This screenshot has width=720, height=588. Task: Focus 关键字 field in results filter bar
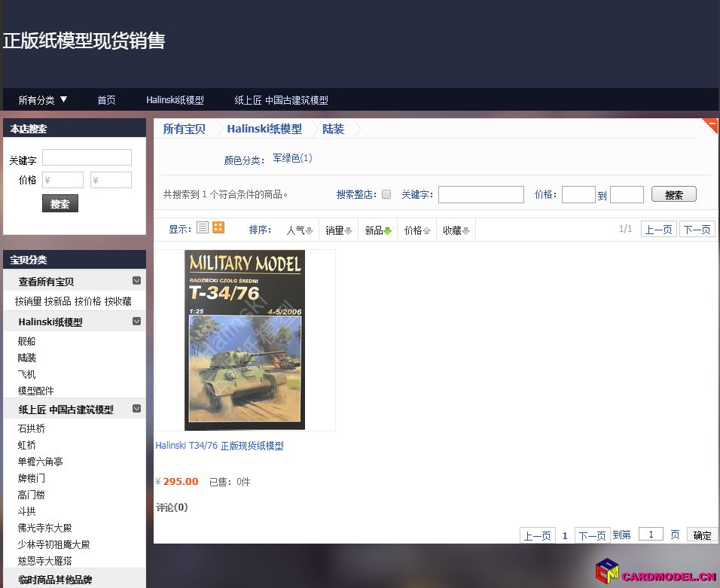click(x=481, y=195)
